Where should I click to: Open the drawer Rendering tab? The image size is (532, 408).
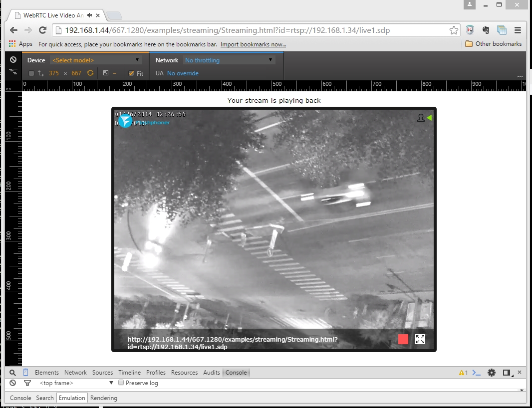pos(104,398)
